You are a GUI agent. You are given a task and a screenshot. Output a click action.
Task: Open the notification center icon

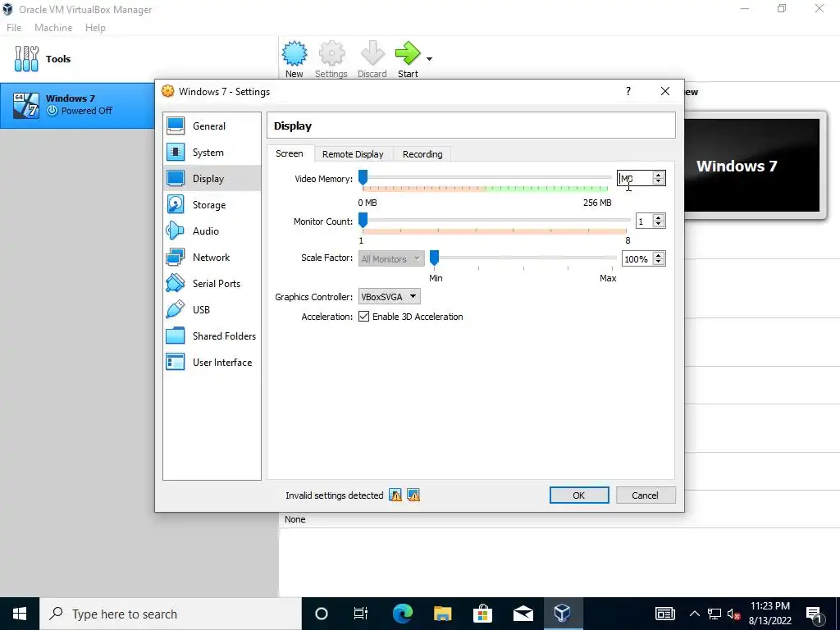[814, 614]
